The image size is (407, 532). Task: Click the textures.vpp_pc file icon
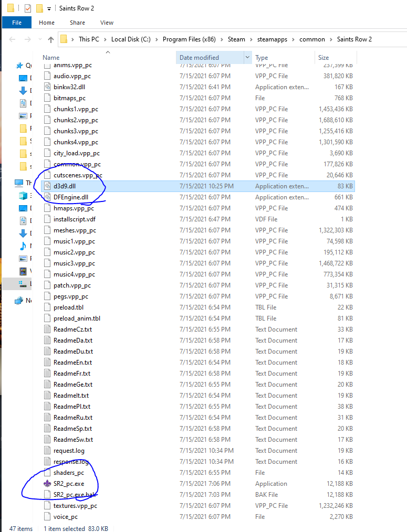pos(48,506)
